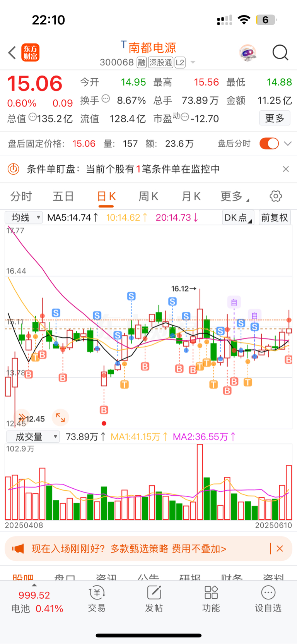This screenshot has height=644, width=297.
Task: Expand the after-hours panel chevron
Action: (288, 144)
